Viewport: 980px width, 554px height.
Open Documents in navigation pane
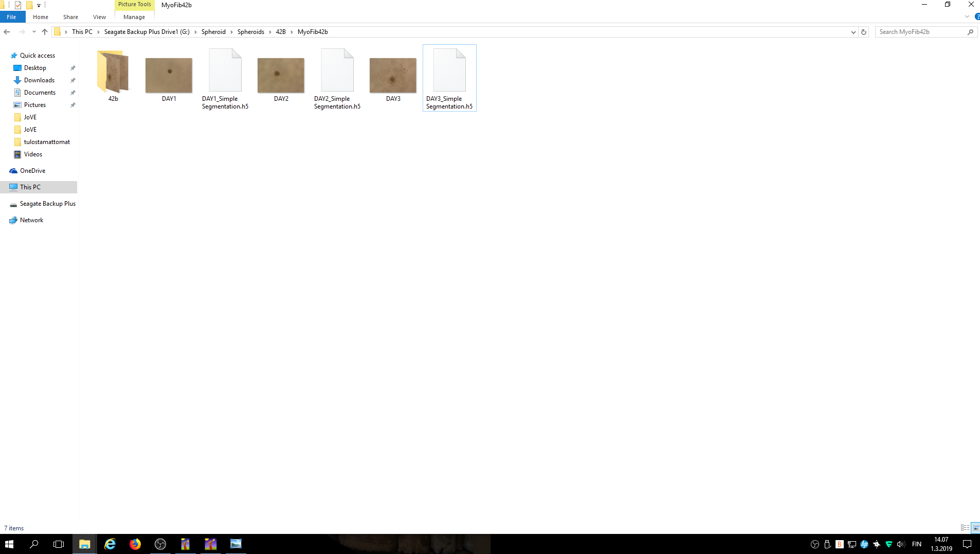click(40, 93)
